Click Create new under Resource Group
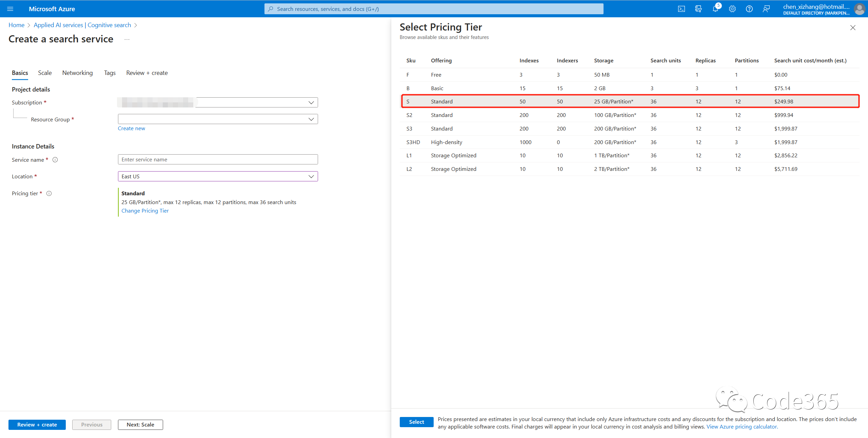This screenshot has width=868, height=438. pos(131,128)
